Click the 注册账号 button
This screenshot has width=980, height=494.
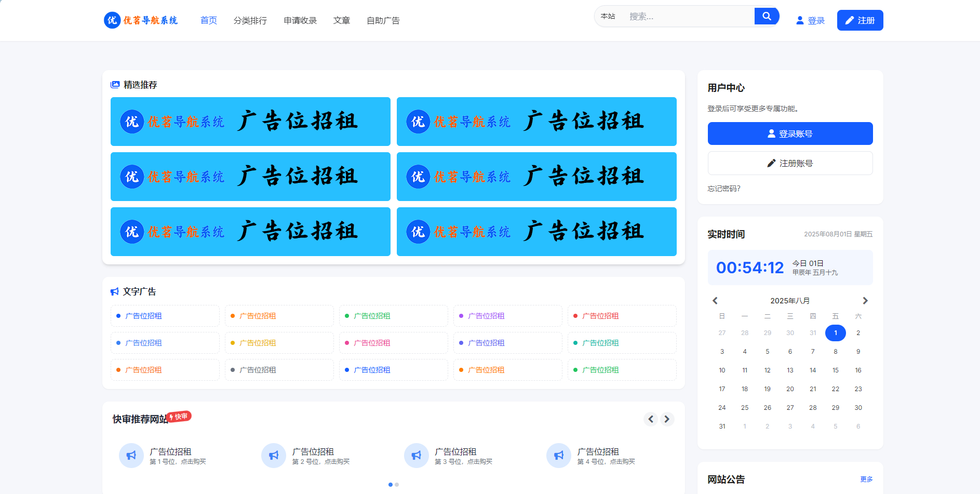(x=790, y=163)
